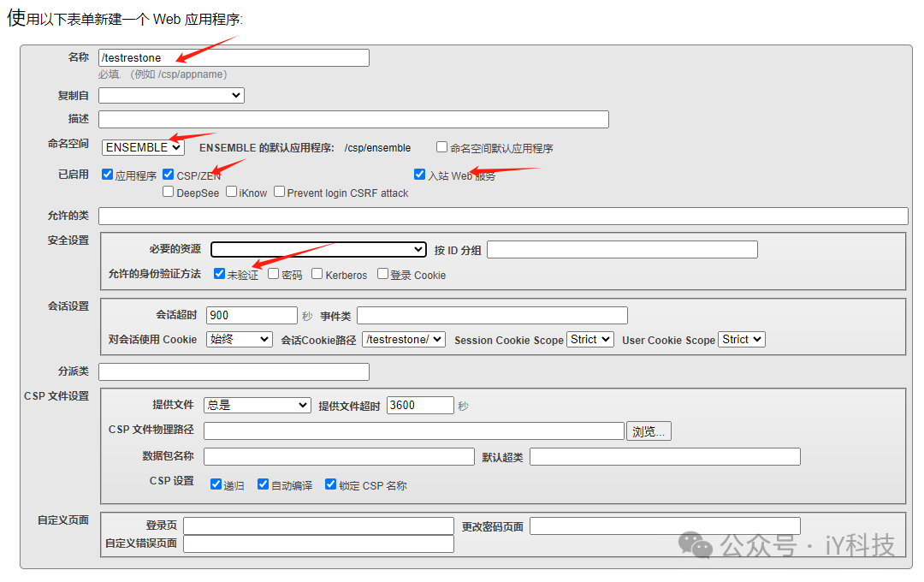Expand the 必要的资源 dropdown
Viewport: 924px width, 582px height.
pos(318,249)
